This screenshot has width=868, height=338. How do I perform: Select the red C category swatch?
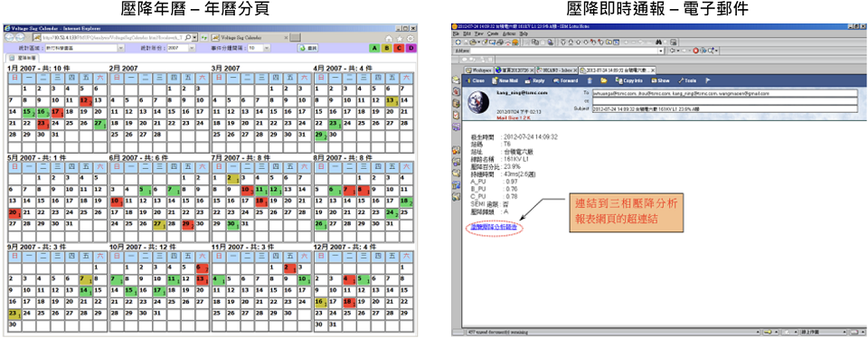(399, 48)
